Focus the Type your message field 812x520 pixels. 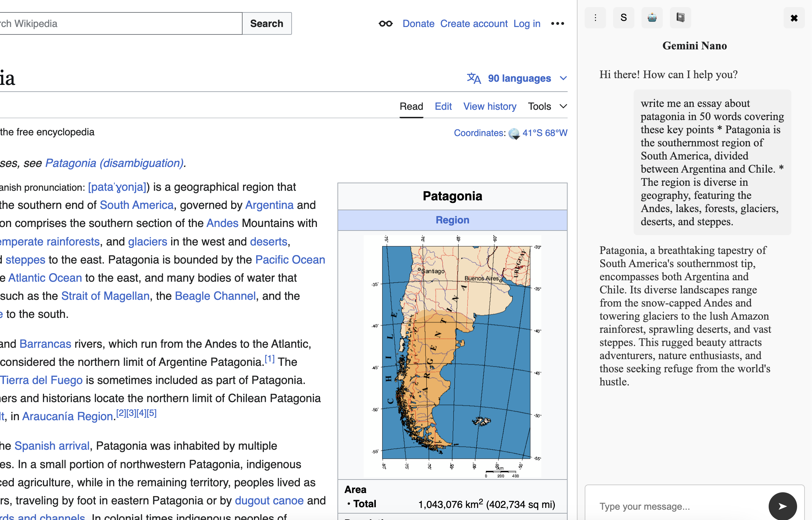pyautogui.click(x=675, y=506)
